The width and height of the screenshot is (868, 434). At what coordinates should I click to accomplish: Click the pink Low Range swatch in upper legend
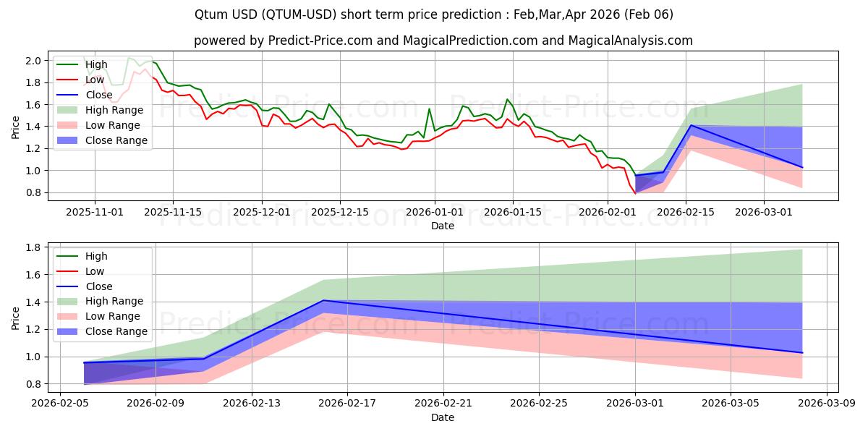67,126
